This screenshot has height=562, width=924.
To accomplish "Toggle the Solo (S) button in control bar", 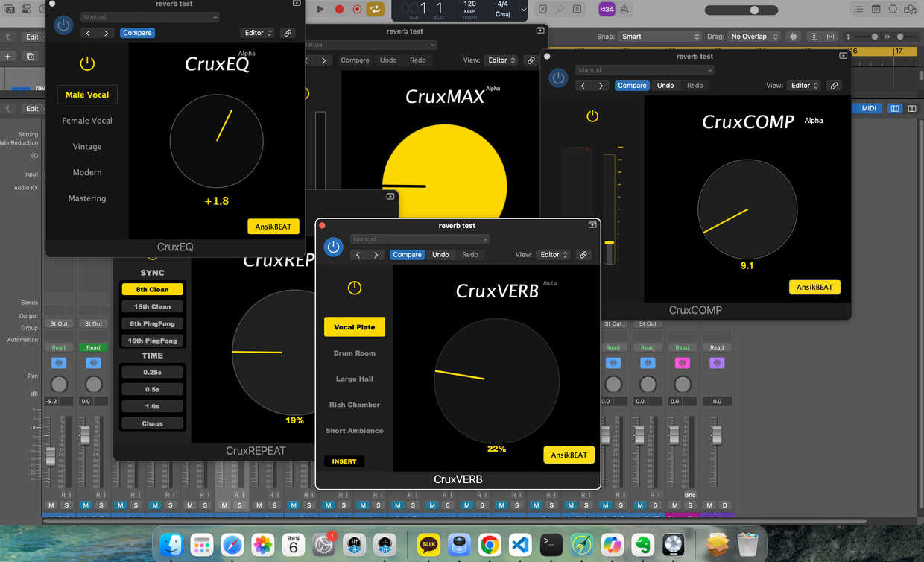I will point(578,9).
